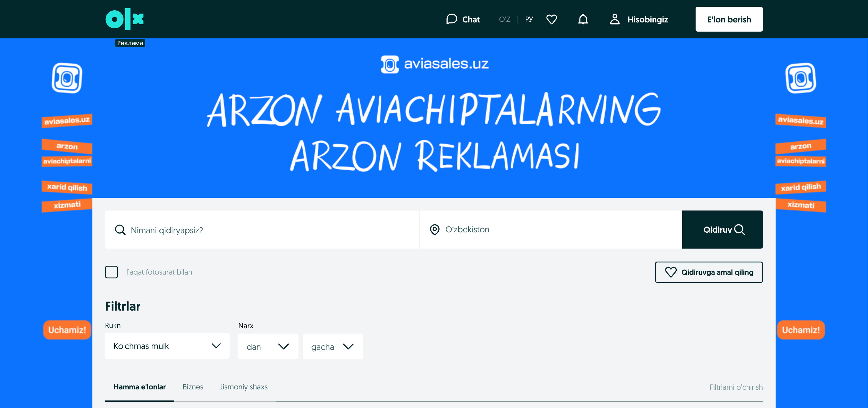Click right sidebar 'xizmati' orange label
Screen dimensions: 868x408
click(801, 205)
